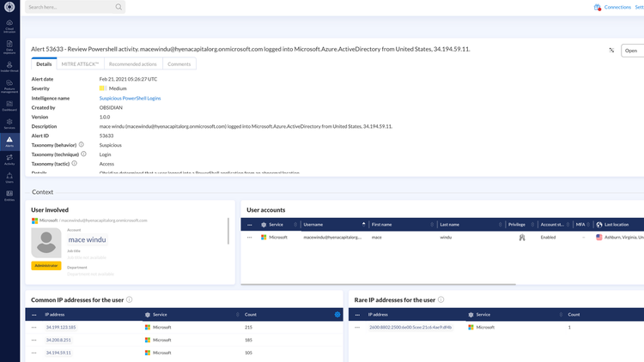Open Activity in the sidebar
Image resolution: width=644 pixels, height=362 pixels.
pos(9,160)
